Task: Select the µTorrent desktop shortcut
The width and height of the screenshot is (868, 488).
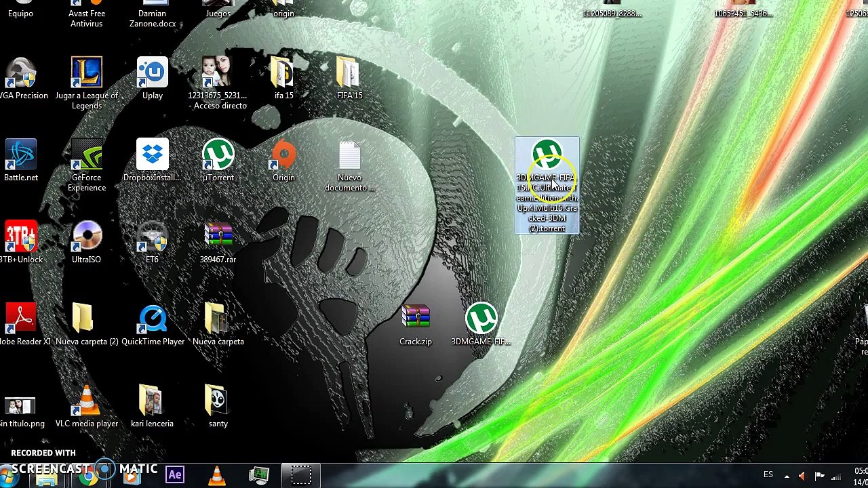Action: tap(218, 161)
